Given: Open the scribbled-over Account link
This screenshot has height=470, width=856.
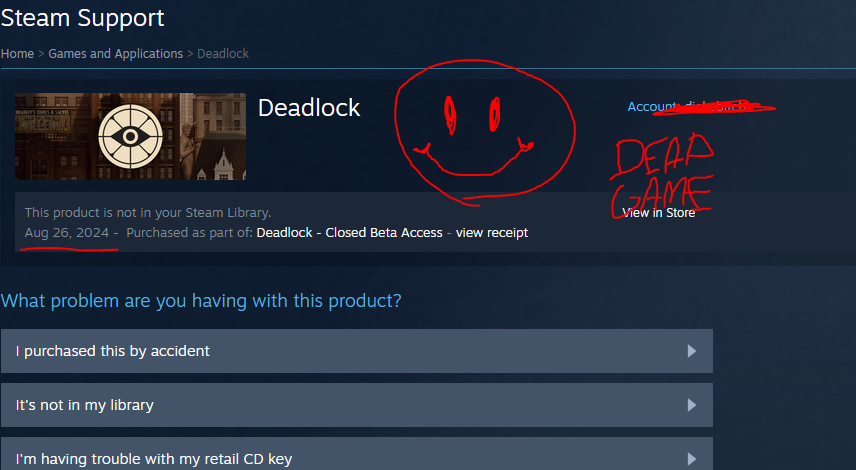Looking at the screenshot, I should (x=686, y=106).
